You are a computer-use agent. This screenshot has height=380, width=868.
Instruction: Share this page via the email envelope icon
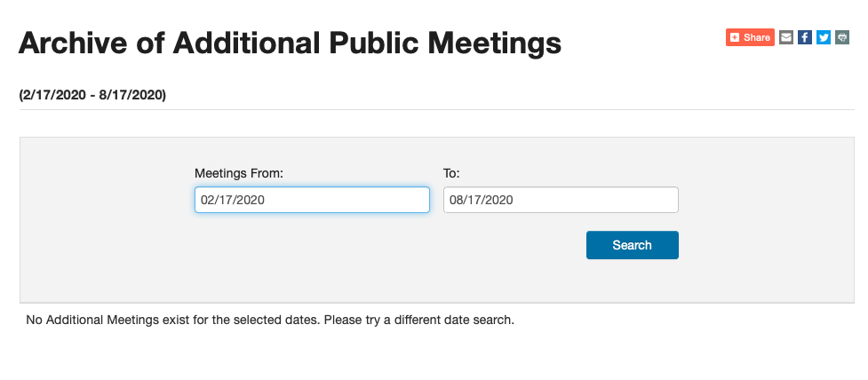point(786,37)
